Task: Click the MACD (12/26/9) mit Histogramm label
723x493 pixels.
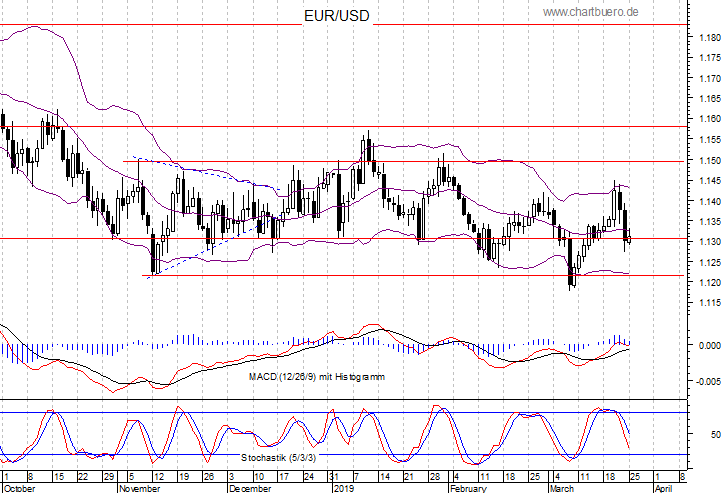Action: (x=317, y=377)
